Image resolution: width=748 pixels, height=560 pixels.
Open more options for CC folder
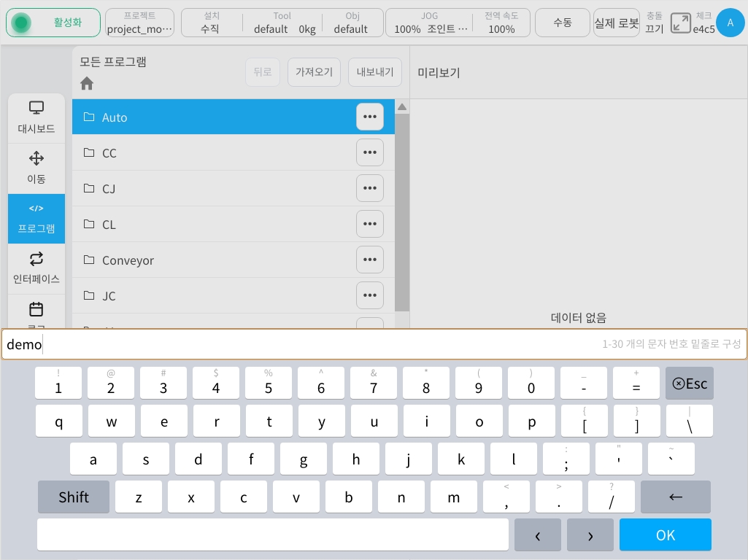370,152
